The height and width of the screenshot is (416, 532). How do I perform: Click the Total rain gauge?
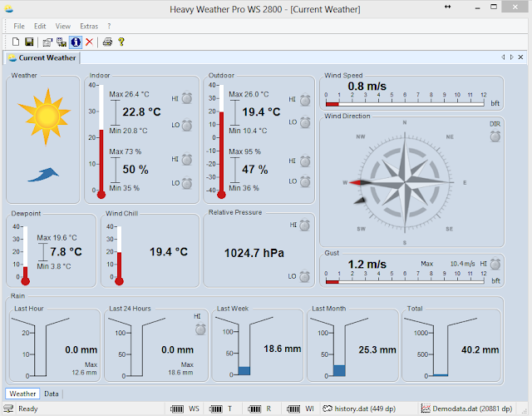pos(441,347)
